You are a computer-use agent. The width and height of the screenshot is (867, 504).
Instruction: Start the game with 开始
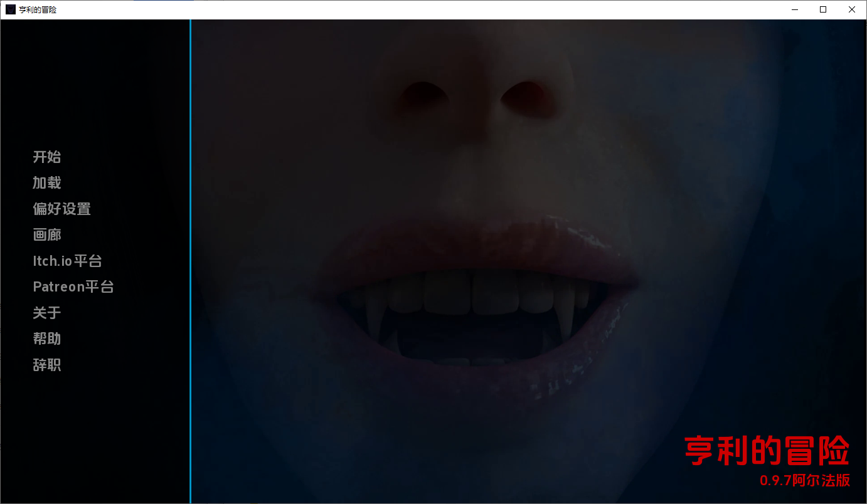click(x=47, y=157)
